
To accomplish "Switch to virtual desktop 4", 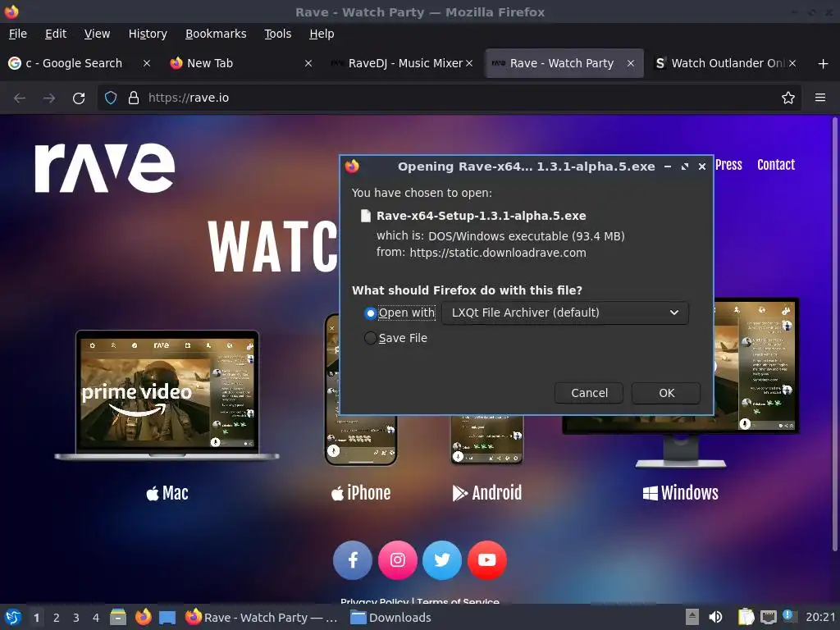I will [x=96, y=618].
